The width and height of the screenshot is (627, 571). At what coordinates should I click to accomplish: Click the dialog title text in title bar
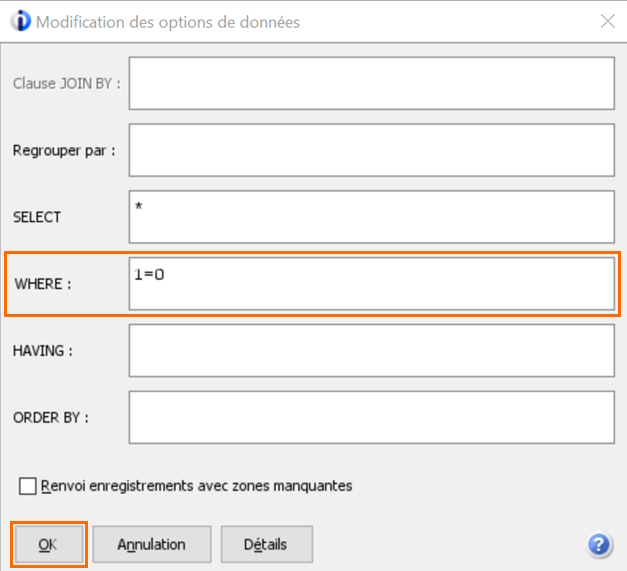click(x=168, y=22)
